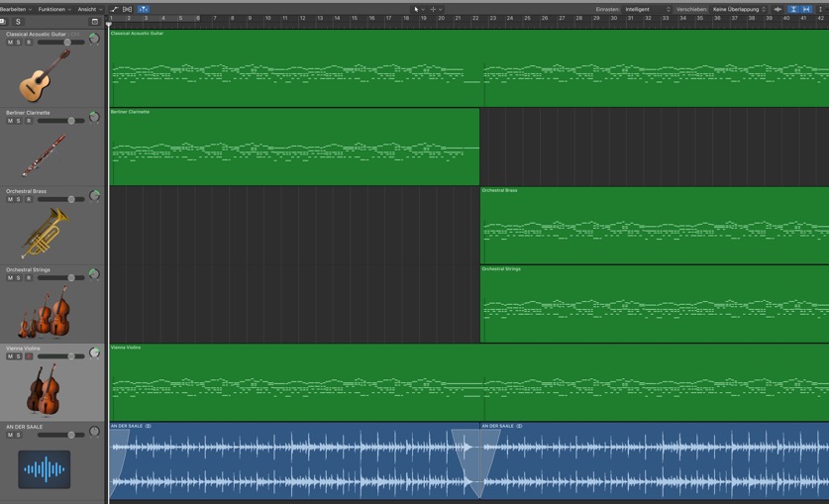
Task: Click the global solo S button in track header
Action: 18,22
